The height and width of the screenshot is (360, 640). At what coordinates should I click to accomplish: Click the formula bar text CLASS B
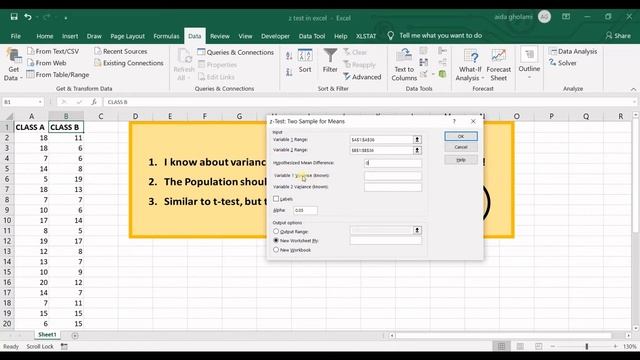[118, 102]
